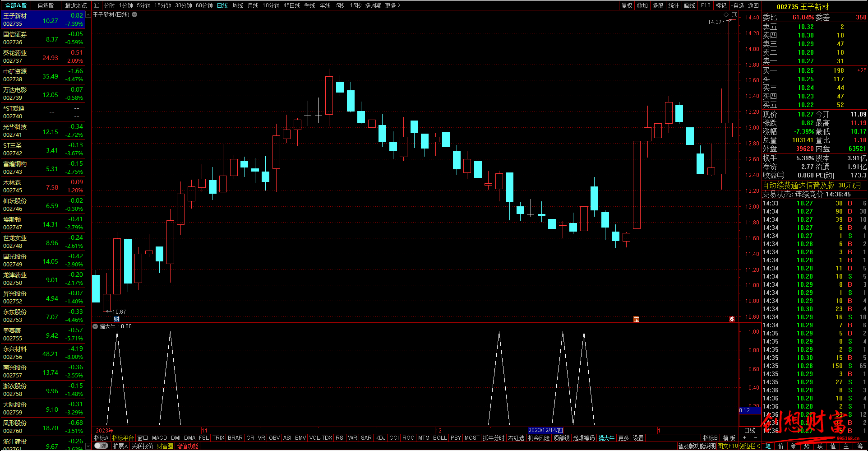Image resolution: width=868 pixels, height=451 pixels.
Task: Select the 筹 tab in bottom-right panel
Action: pyautogui.click(x=860, y=446)
